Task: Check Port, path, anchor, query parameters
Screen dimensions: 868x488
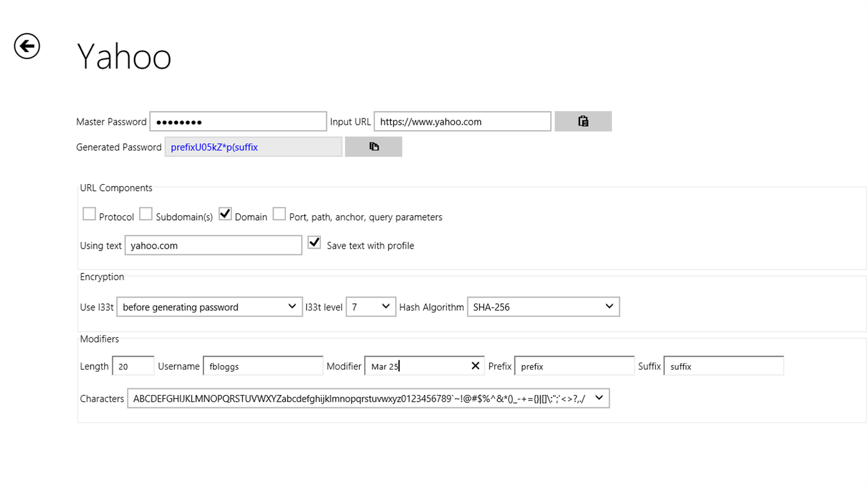Action: click(279, 213)
